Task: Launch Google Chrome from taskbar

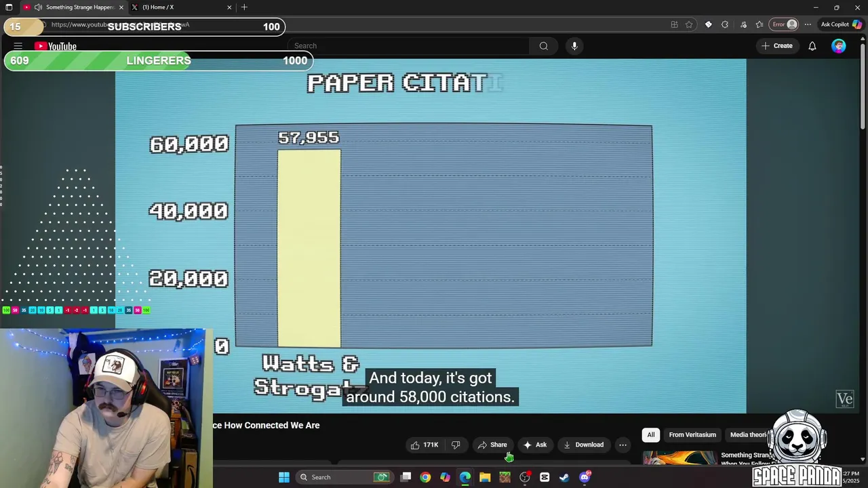Action: click(x=425, y=477)
